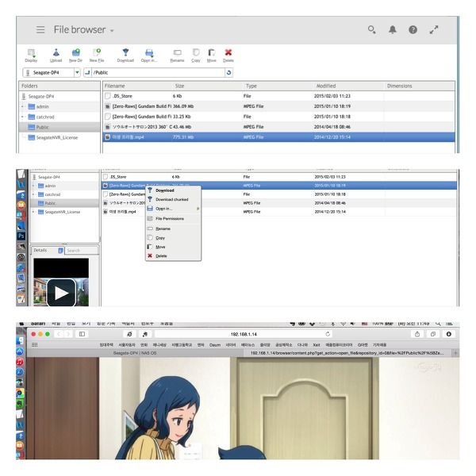The width and height of the screenshot is (476, 476).
Task: Play the video preview thumbnail
Action: click(x=61, y=293)
